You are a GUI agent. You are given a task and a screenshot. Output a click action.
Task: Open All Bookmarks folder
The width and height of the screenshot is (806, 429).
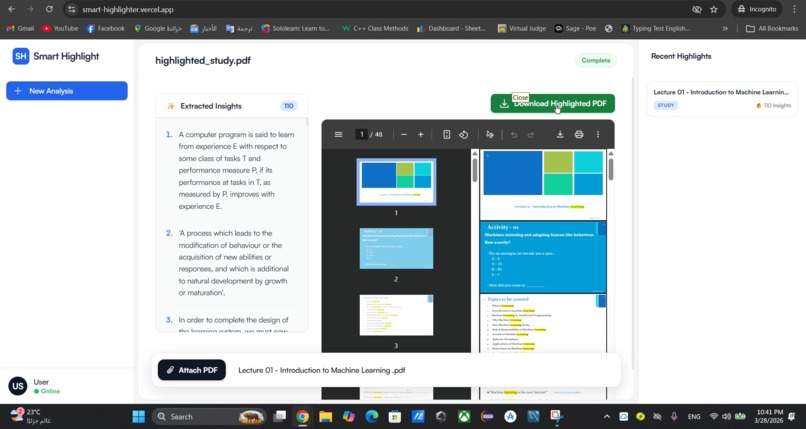(772, 28)
